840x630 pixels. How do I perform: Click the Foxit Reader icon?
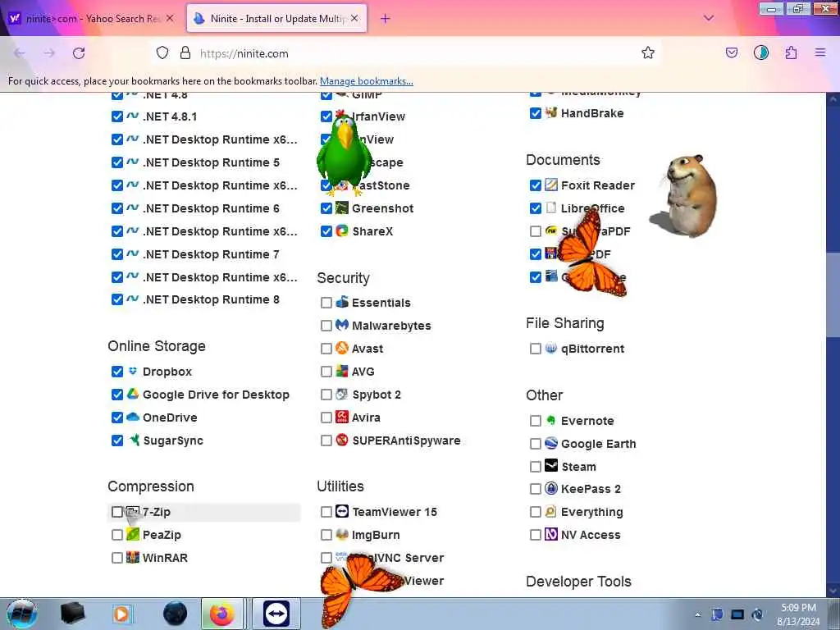pos(551,185)
